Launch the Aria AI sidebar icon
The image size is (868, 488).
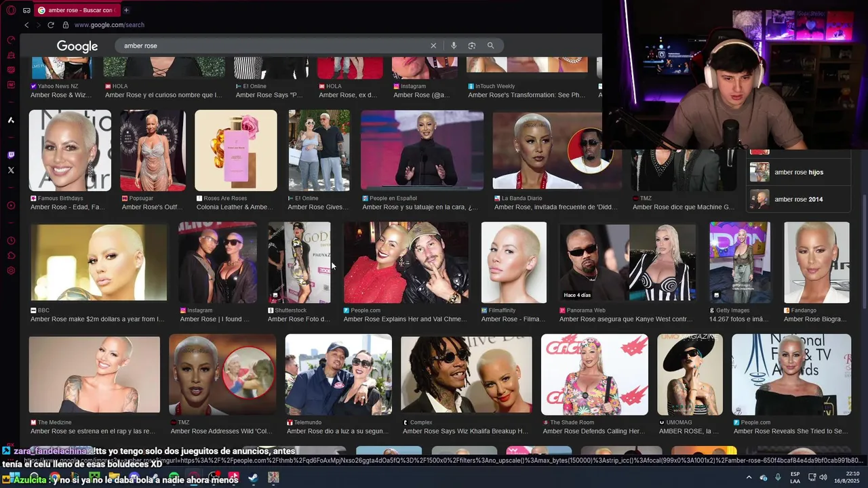pos(11,120)
